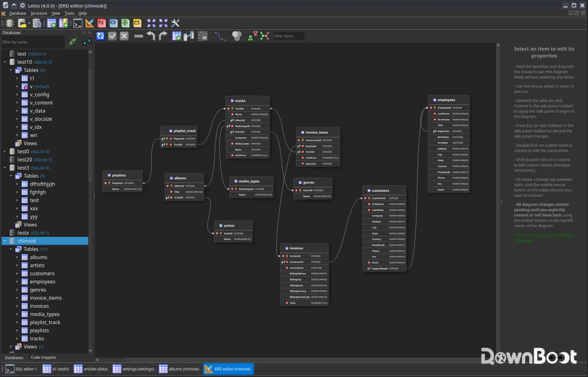The image size is (588, 377).
Task: Click the table columns chart icon in ERD toolbar
Action: click(x=189, y=36)
